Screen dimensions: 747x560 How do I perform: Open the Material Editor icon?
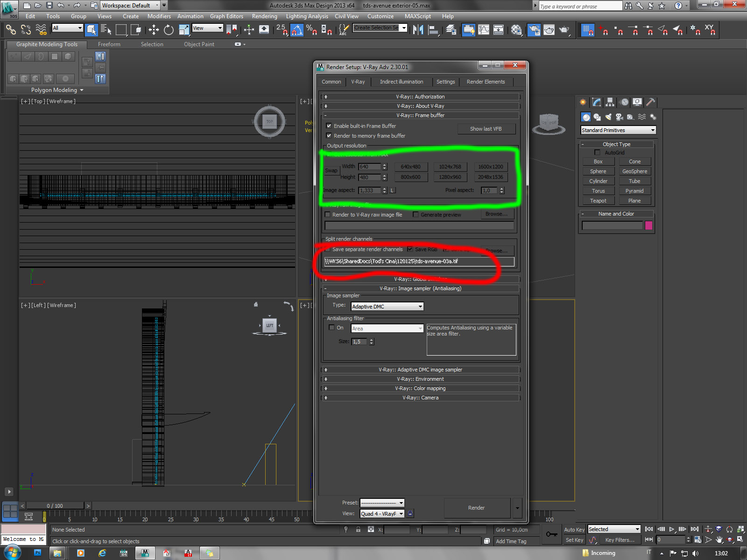point(516,30)
